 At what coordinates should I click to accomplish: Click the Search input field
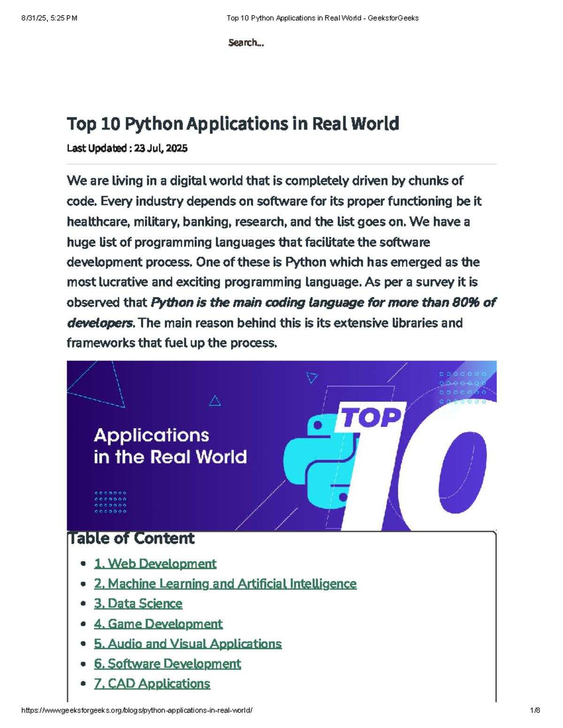pyautogui.click(x=245, y=43)
